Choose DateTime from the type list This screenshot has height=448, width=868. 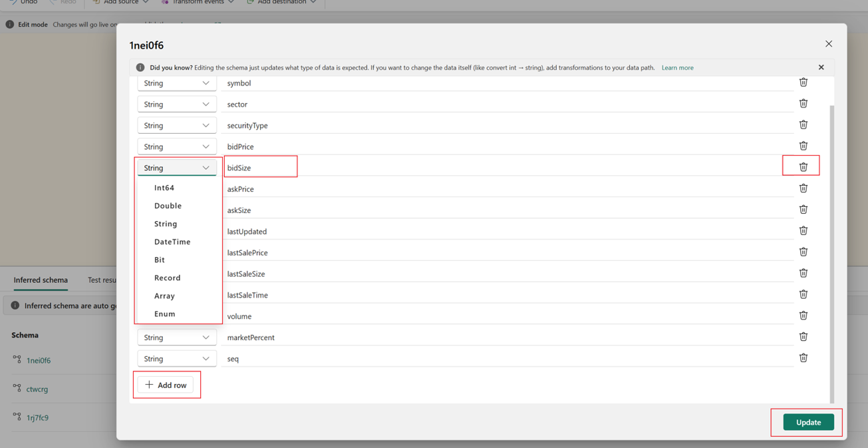(178, 242)
